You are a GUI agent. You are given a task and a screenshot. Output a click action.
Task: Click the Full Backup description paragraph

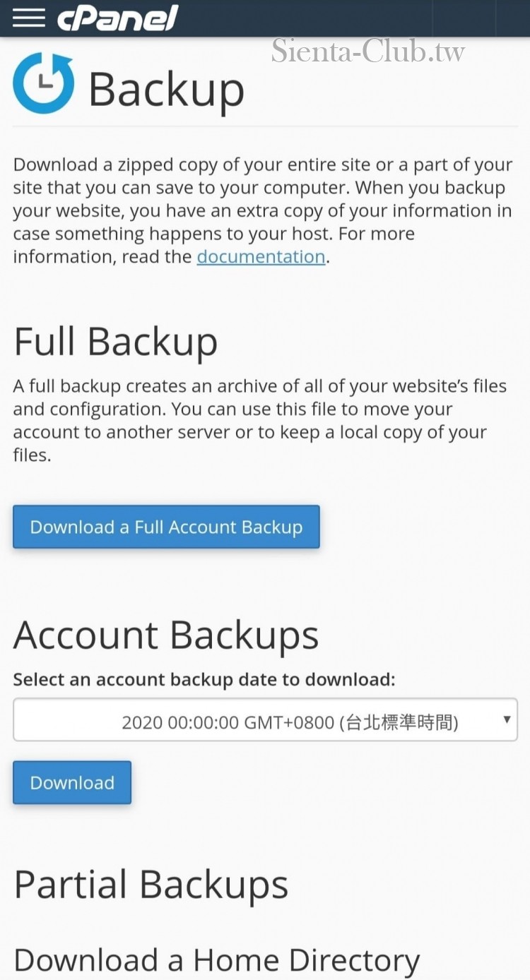260,420
